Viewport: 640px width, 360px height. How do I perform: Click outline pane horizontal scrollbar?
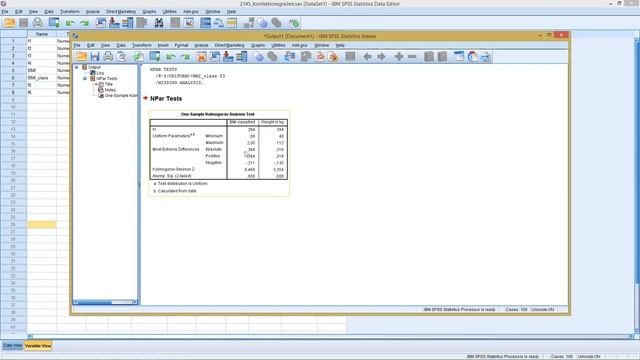coord(105,302)
